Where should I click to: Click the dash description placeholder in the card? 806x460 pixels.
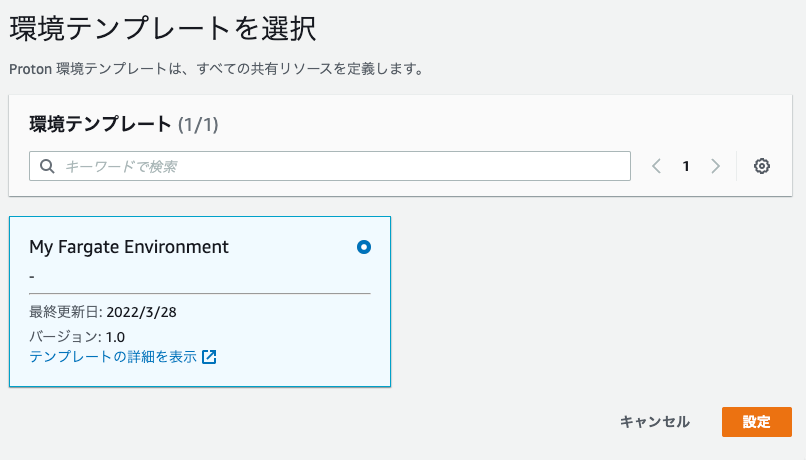pos(32,277)
